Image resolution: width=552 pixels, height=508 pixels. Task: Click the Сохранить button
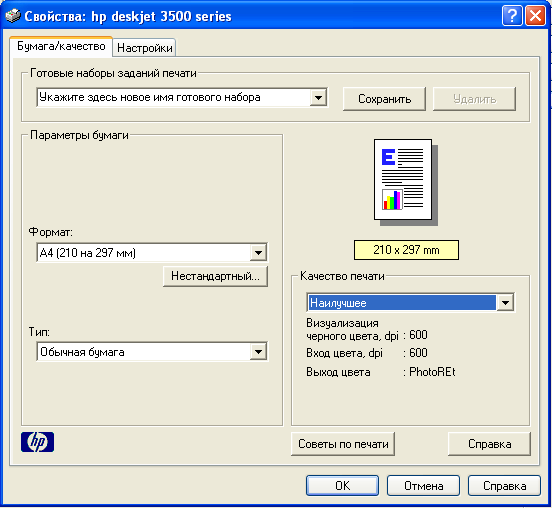pos(384,99)
